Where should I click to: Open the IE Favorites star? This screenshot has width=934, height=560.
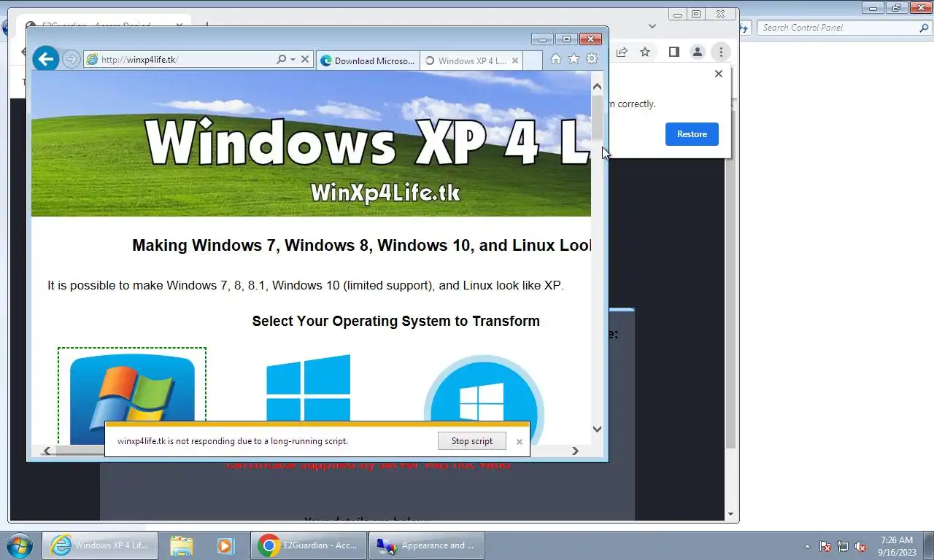pos(574,59)
